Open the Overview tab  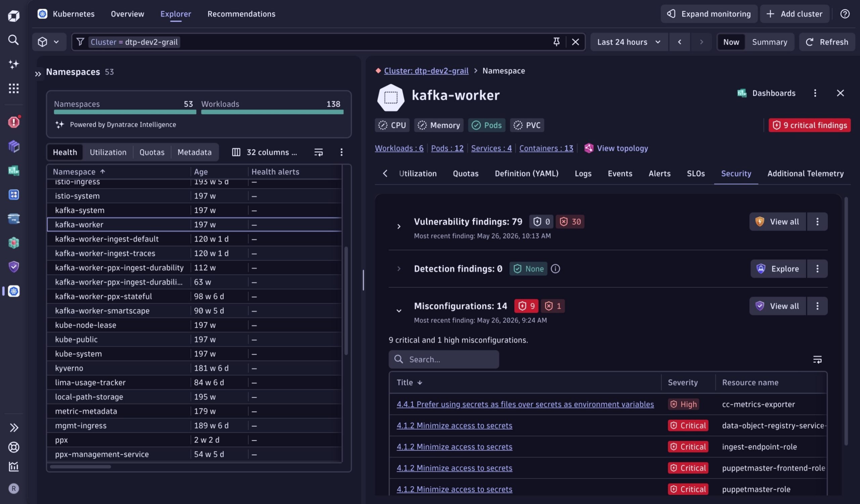tap(127, 14)
